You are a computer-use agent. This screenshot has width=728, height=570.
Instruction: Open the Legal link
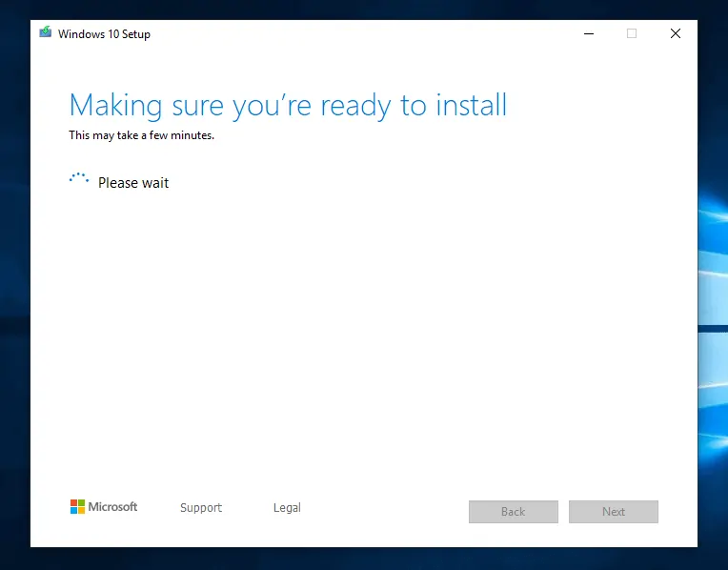(x=287, y=508)
